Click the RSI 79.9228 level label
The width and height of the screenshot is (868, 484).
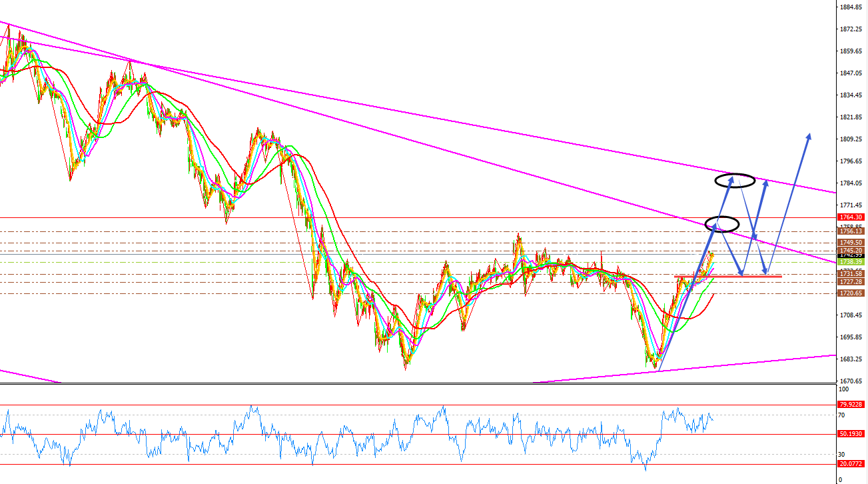[x=851, y=405]
